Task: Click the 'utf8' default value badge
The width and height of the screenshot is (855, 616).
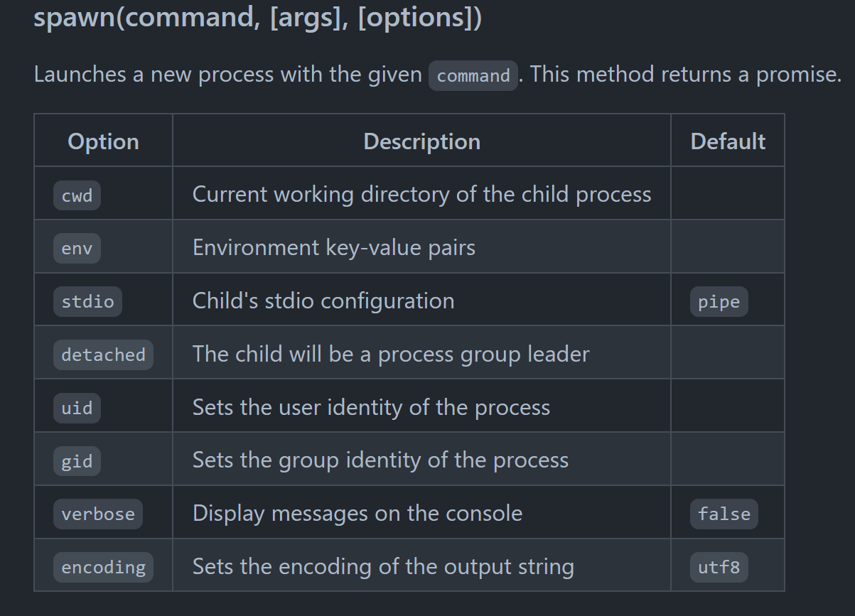Action: (719, 567)
